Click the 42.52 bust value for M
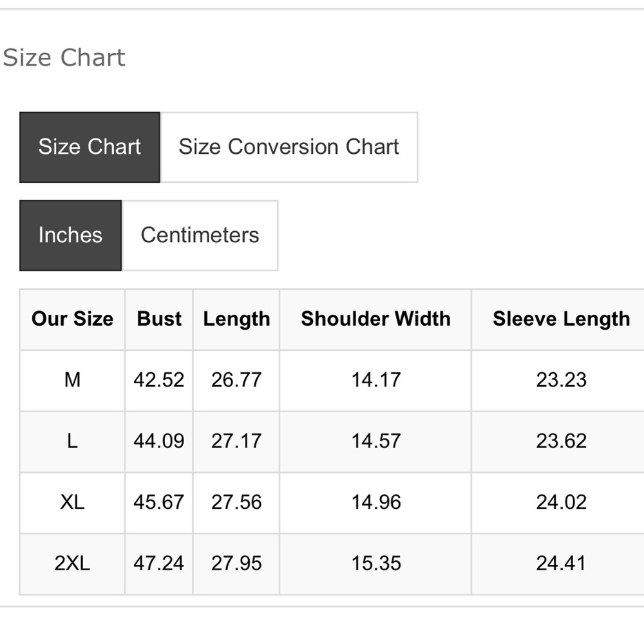This screenshot has height=644, width=644. pyautogui.click(x=158, y=380)
